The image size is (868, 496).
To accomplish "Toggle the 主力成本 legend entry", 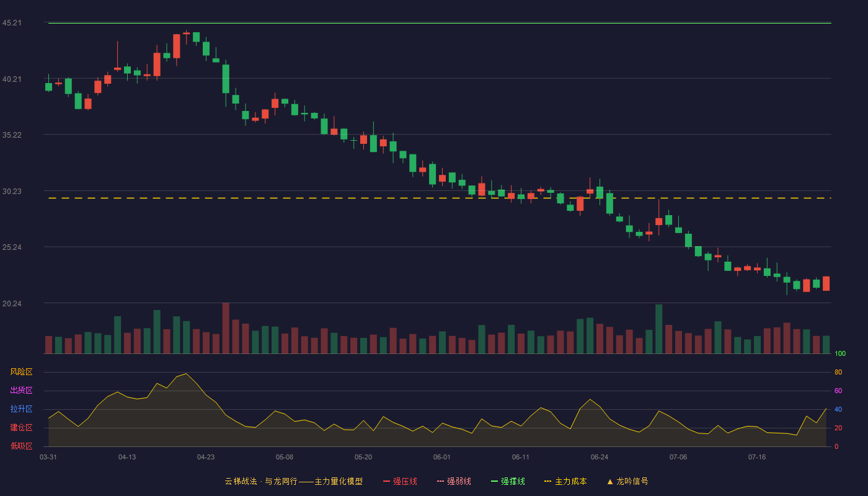I will pos(565,481).
